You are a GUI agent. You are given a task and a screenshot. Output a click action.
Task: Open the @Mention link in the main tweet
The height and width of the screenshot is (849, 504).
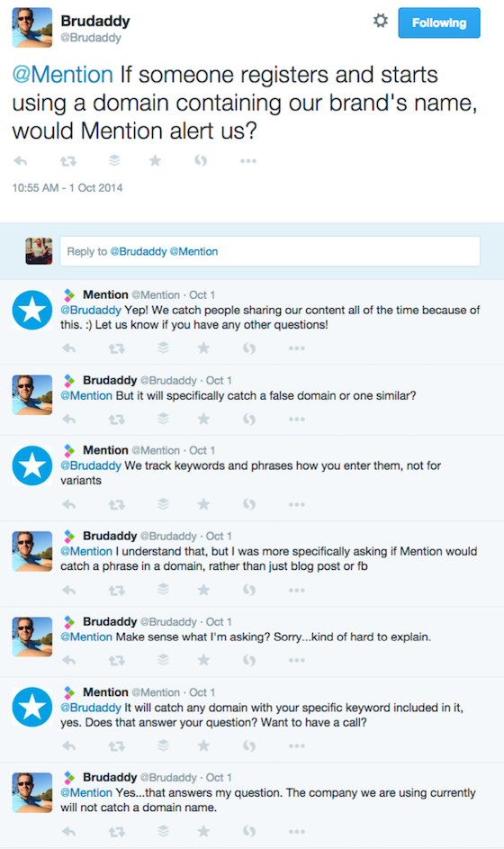pos(63,75)
